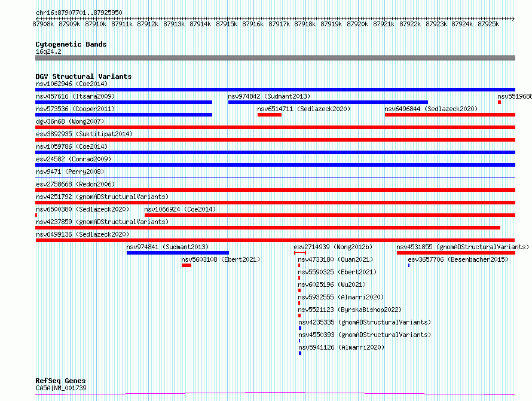Click nsv4531855 (gnomADStructuralVariants) label
Screen dimensions: 532x401
click(463, 247)
